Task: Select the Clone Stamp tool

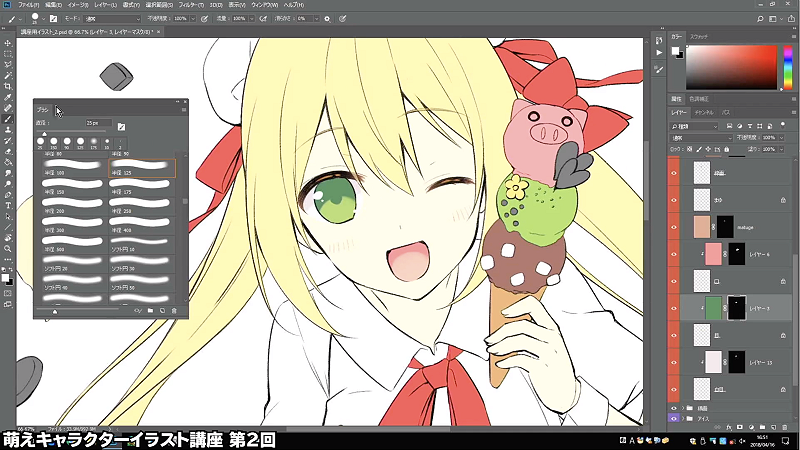Action: (8, 130)
